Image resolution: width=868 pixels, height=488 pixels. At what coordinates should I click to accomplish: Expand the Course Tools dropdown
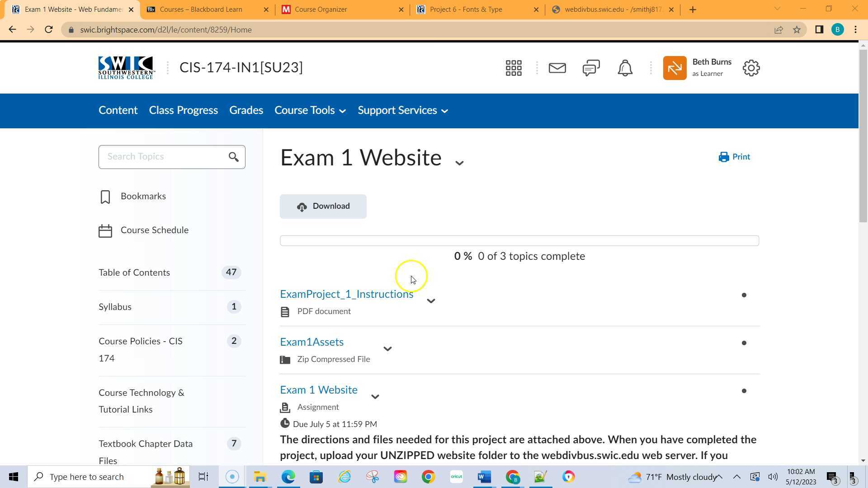click(x=310, y=110)
